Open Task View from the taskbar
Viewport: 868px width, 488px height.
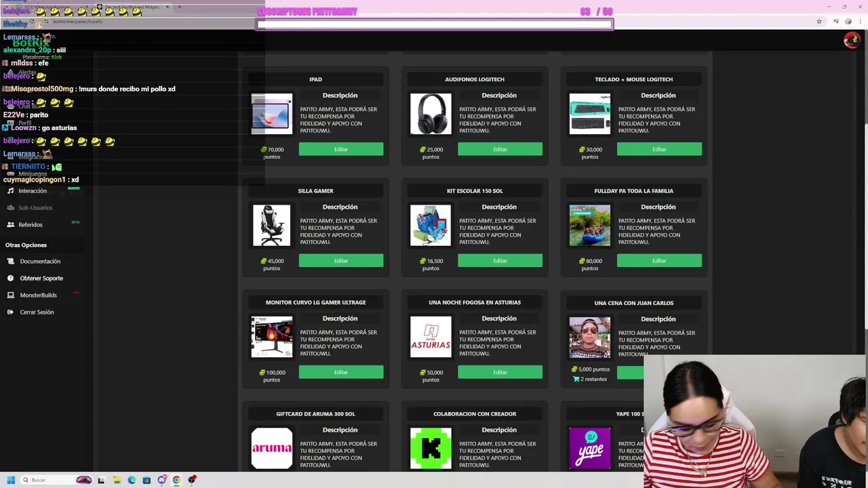tap(101, 480)
